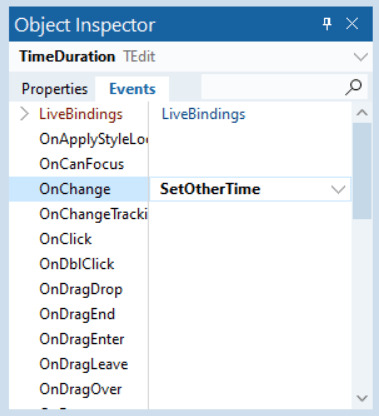Click the scrollbar up arrow
379x416 pixels.
362,112
